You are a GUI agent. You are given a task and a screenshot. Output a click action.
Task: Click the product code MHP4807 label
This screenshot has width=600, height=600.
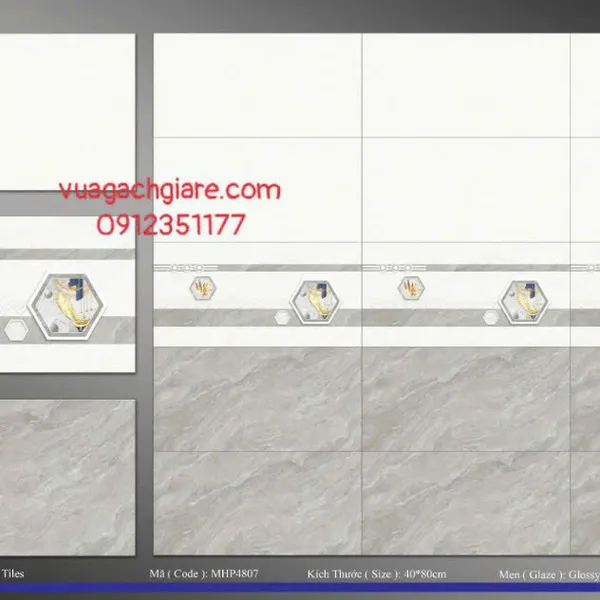(x=189, y=575)
